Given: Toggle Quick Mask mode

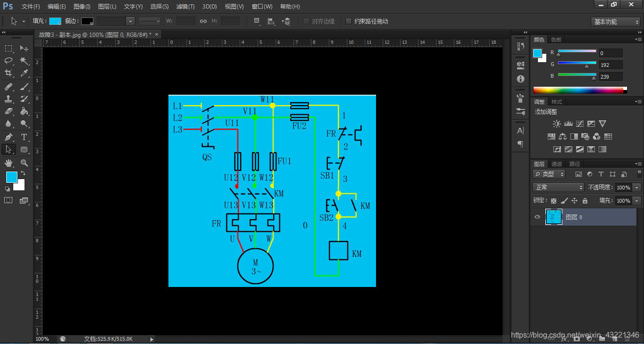Looking at the screenshot, I should point(8,200).
